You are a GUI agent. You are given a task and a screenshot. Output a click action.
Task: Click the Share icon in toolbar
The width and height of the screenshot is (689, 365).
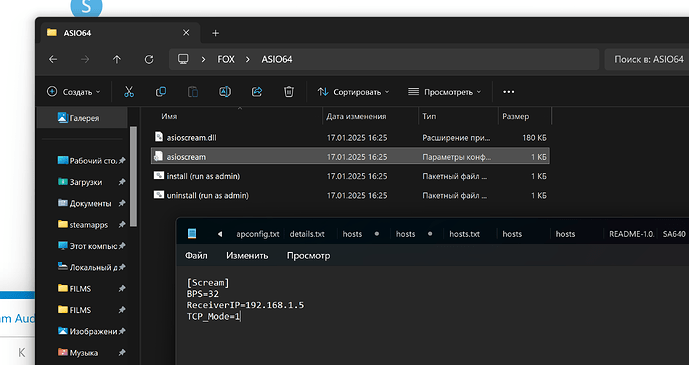[257, 92]
